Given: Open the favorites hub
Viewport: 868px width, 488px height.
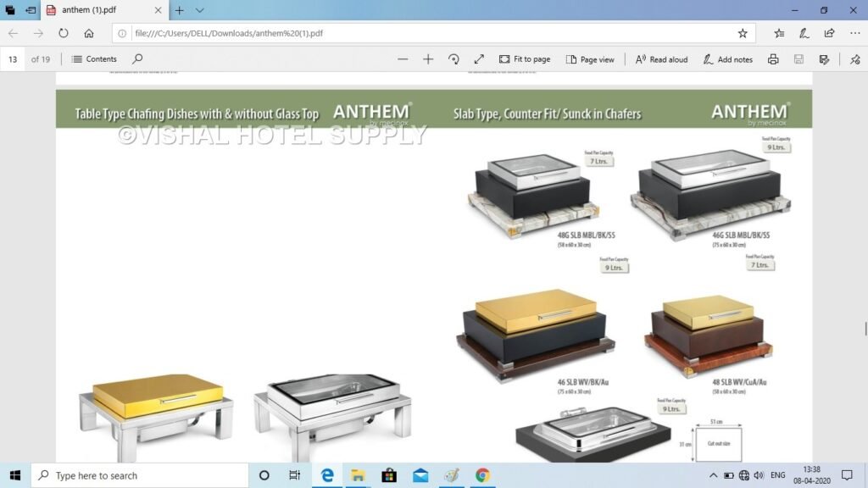Looking at the screenshot, I should coord(780,33).
